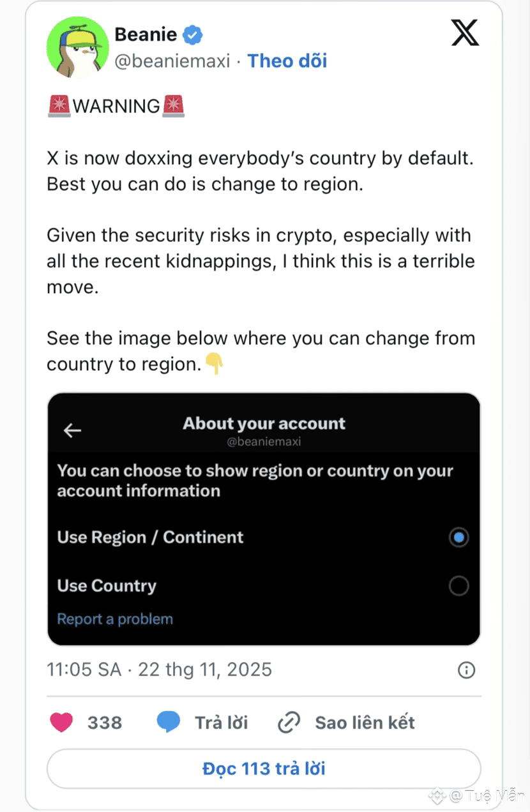Image resolution: width=530 pixels, height=812 pixels.
Task: Click the Beanie display name
Action: tap(146, 34)
